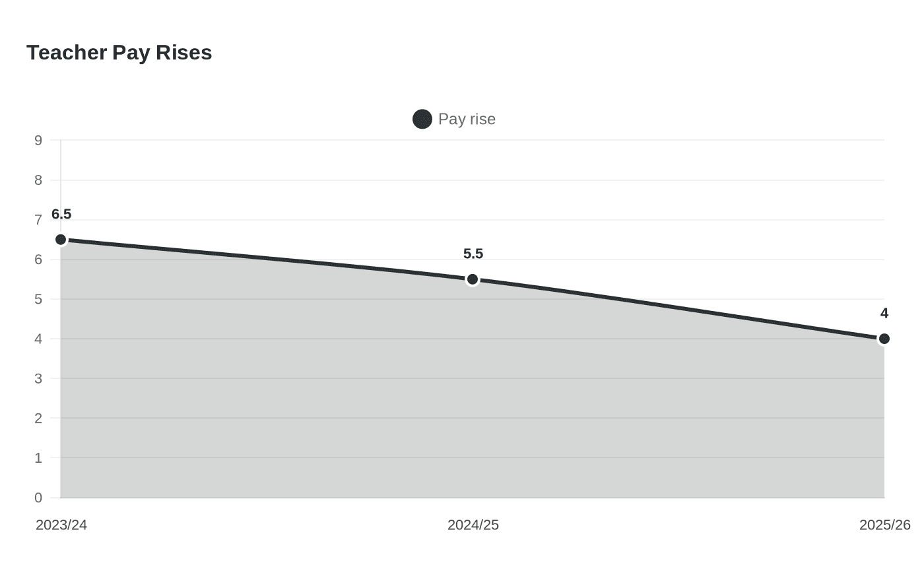The width and height of the screenshot is (924, 581).
Task: Select the 2024/25 data point marker
Action: click(x=473, y=279)
